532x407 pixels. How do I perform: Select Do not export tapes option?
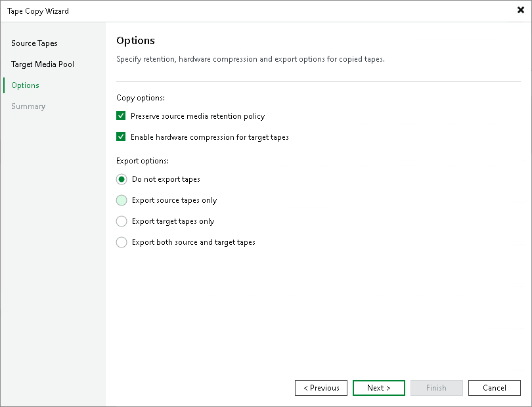tap(122, 179)
